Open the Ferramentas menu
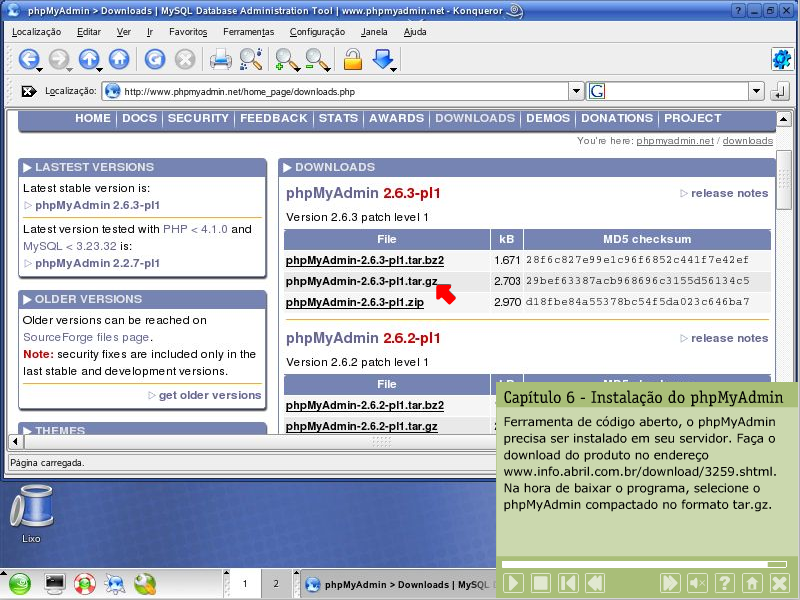The width and height of the screenshot is (800, 600). pos(248,31)
